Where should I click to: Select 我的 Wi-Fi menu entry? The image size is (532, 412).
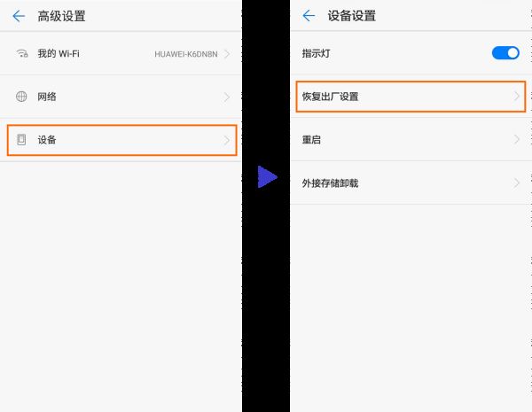(59, 54)
